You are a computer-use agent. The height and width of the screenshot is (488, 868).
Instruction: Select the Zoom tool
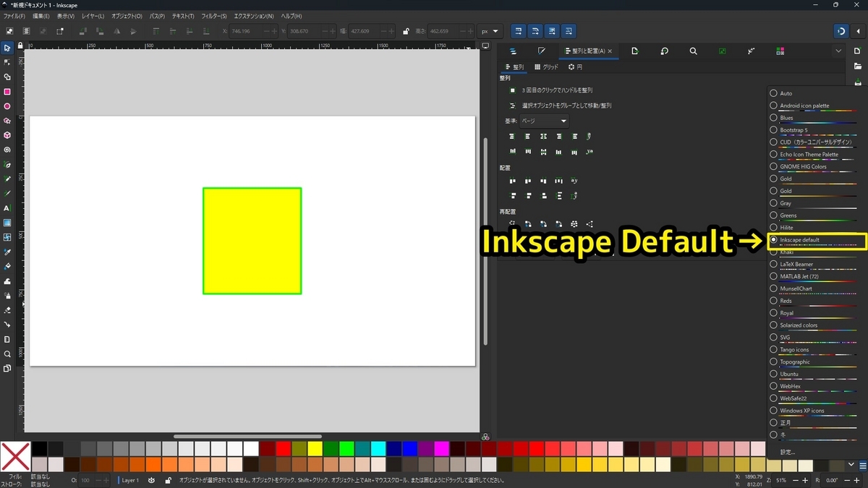click(7, 354)
